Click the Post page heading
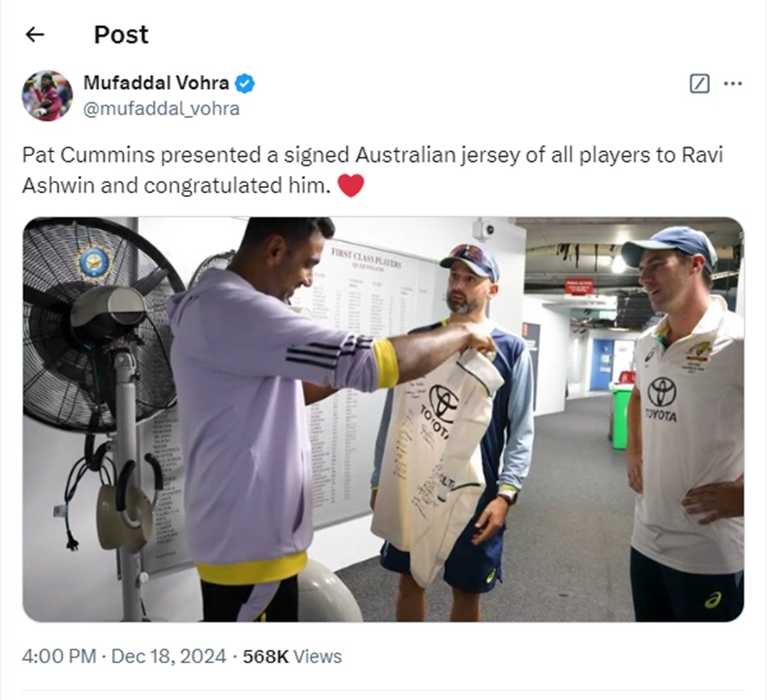767x700 pixels. point(121,34)
